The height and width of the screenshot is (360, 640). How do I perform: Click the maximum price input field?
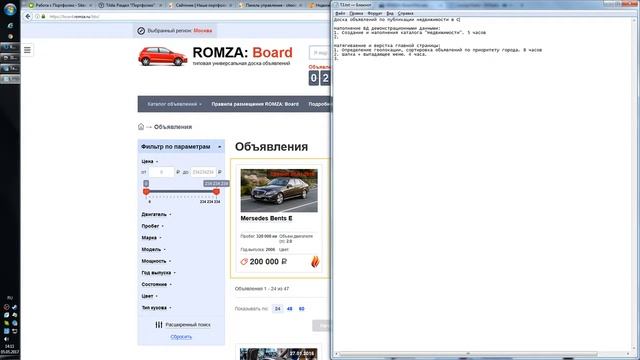click(x=203, y=172)
